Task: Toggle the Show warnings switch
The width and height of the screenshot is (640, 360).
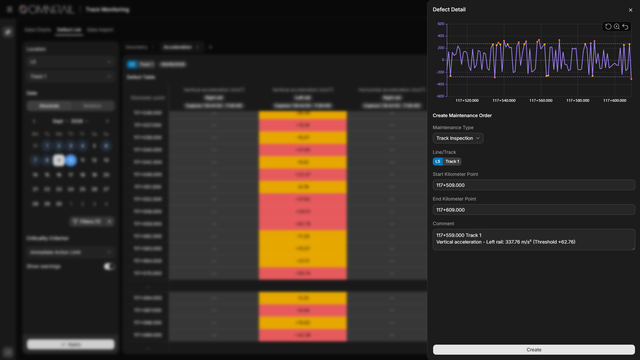Action: [109, 267]
